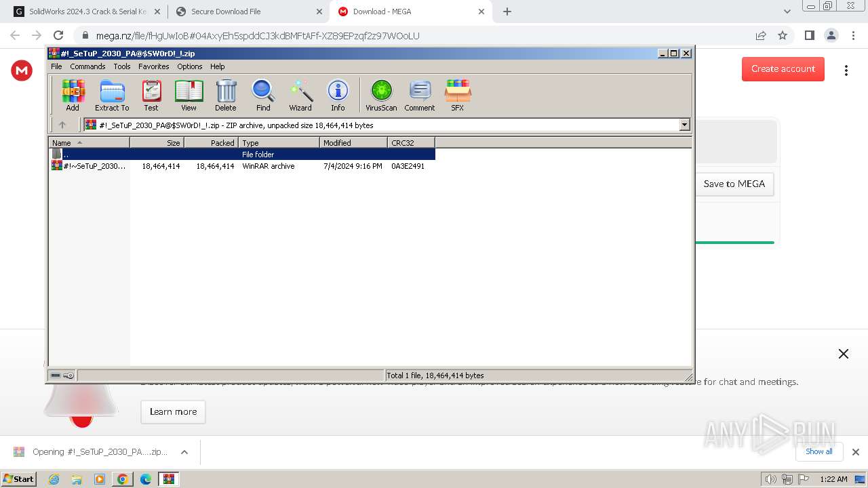Expand the tab search dropdown chevron
The height and width of the screenshot is (488, 868).
click(x=787, y=12)
